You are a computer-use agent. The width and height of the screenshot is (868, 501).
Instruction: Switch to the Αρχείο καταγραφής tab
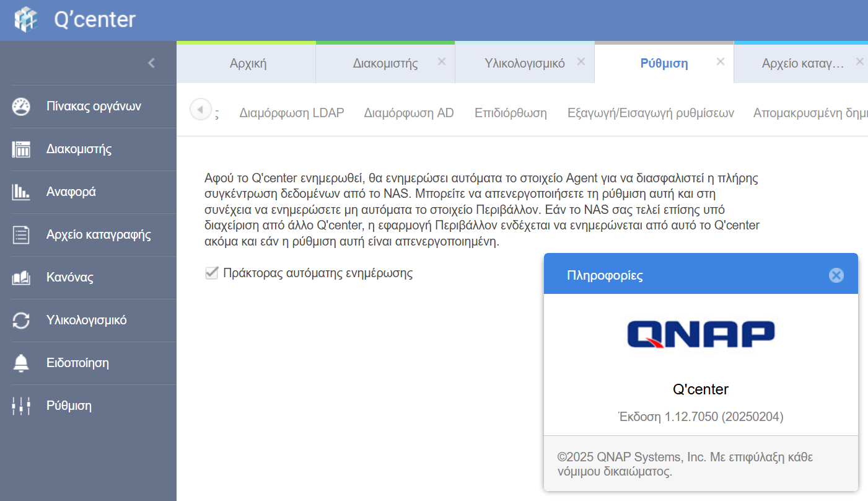pyautogui.click(x=801, y=63)
